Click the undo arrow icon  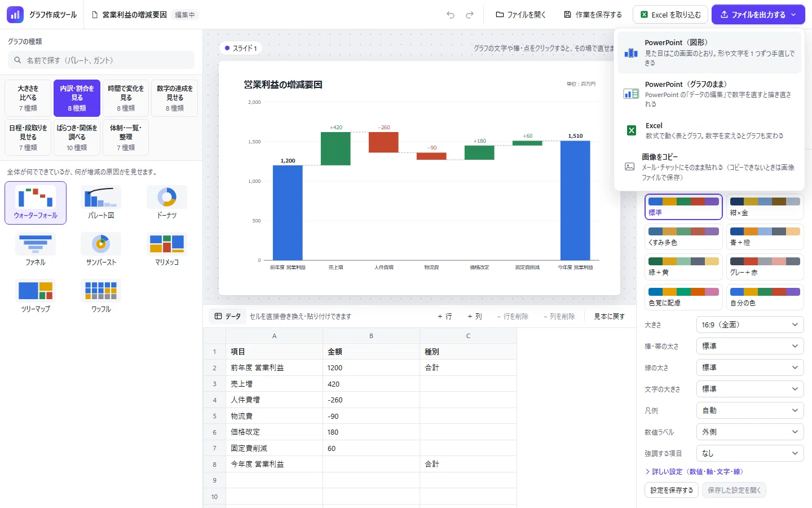point(451,15)
